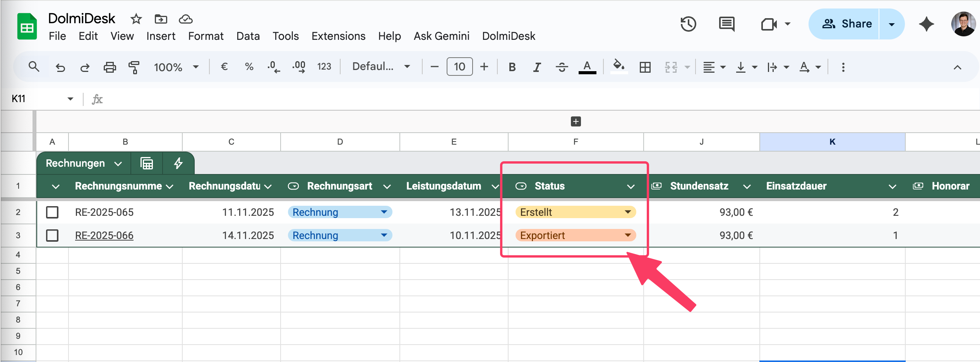The image size is (980, 362).
Task: Open the DolmiDesk custom menu
Action: [x=509, y=36]
